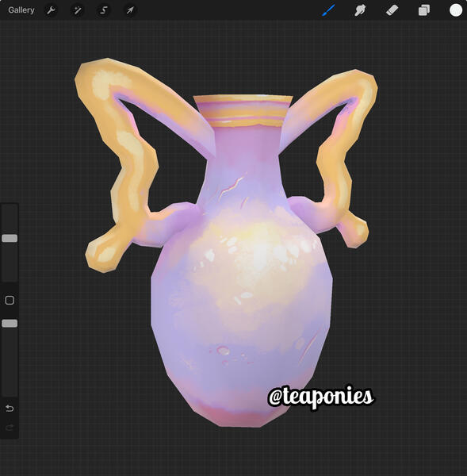Tap the square modify button on sidebar
Screen dimensions: 467x476
click(10, 300)
